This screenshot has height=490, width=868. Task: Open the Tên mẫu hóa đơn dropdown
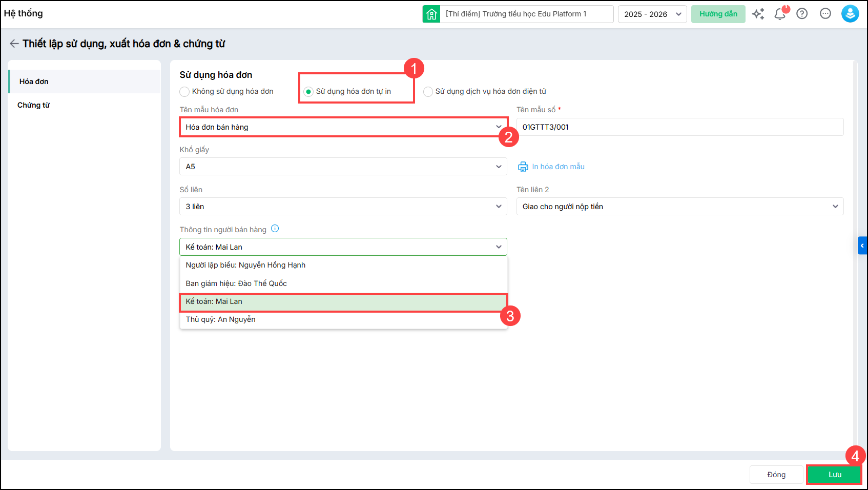pyautogui.click(x=343, y=127)
